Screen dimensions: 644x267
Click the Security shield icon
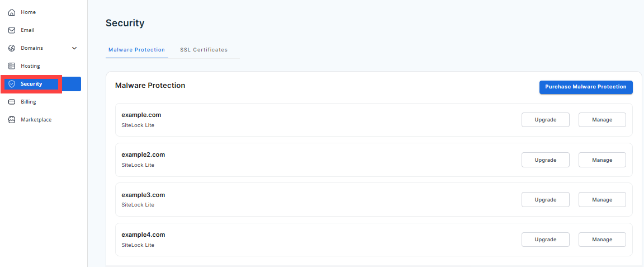[x=12, y=84]
